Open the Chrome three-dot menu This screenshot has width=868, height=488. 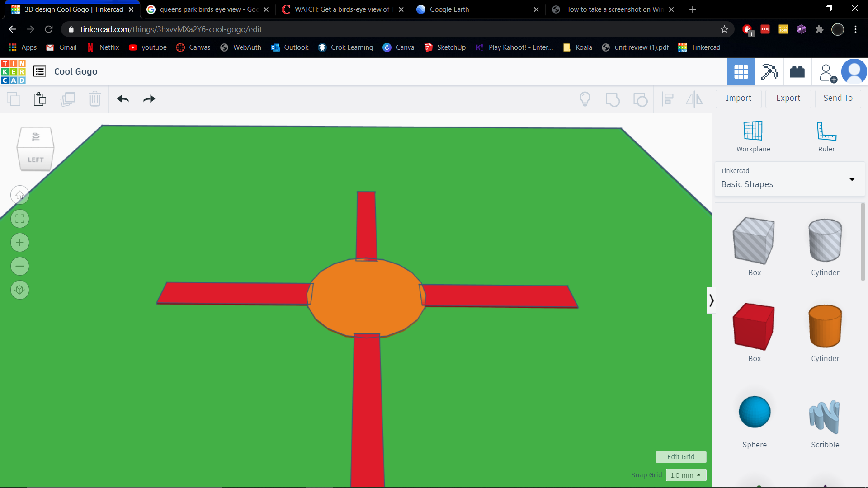tap(855, 29)
